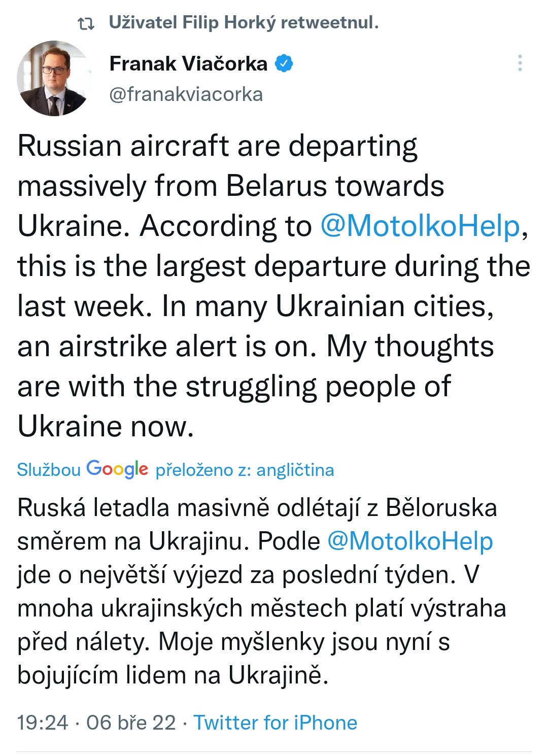Open Franak Viačorka's profile photo
Image resolution: width=548 pixels, height=756 pixels.
[53, 79]
